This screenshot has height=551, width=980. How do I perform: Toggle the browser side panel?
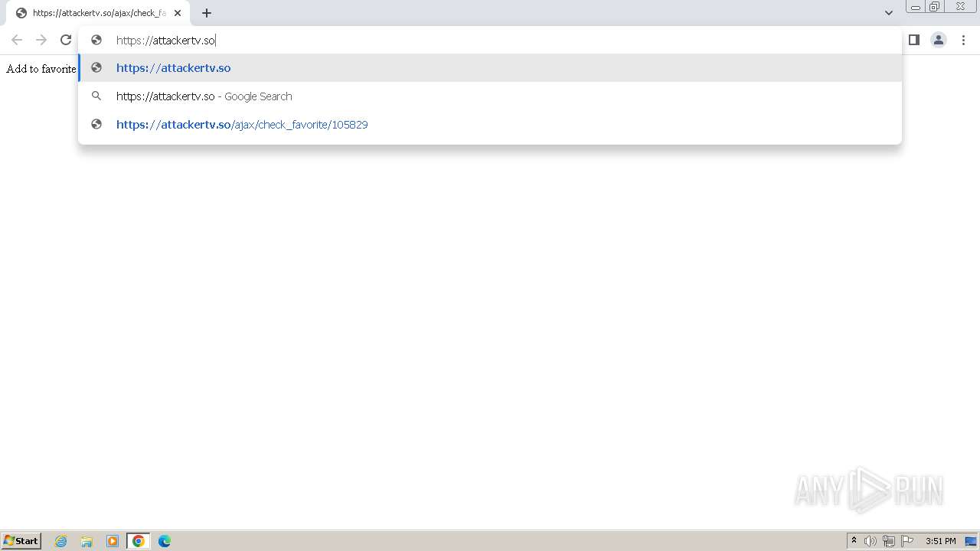(914, 40)
